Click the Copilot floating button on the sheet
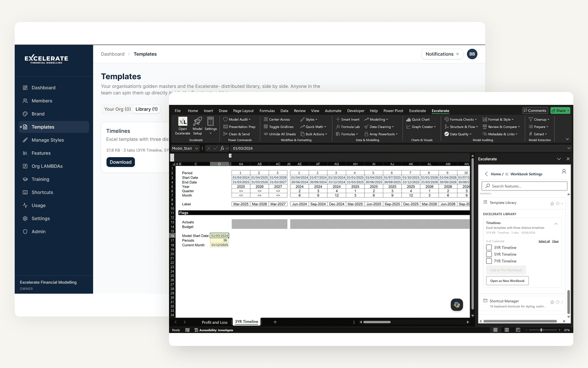588x368 pixels. tap(457, 305)
